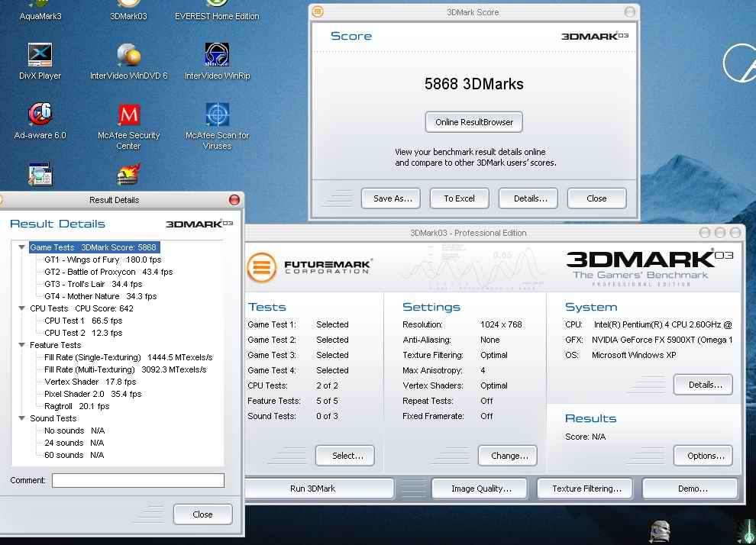
Task: Click the helmet icon in bottom corner
Action: click(659, 532)
